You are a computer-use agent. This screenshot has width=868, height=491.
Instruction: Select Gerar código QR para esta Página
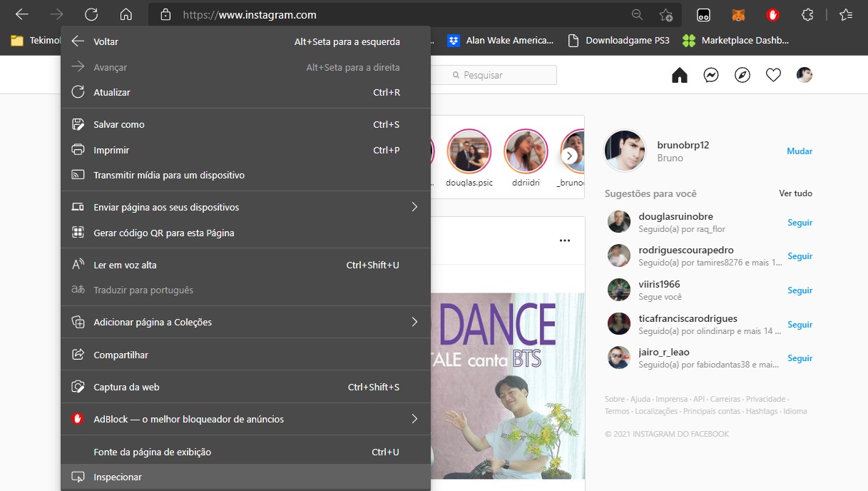(245, 233)
